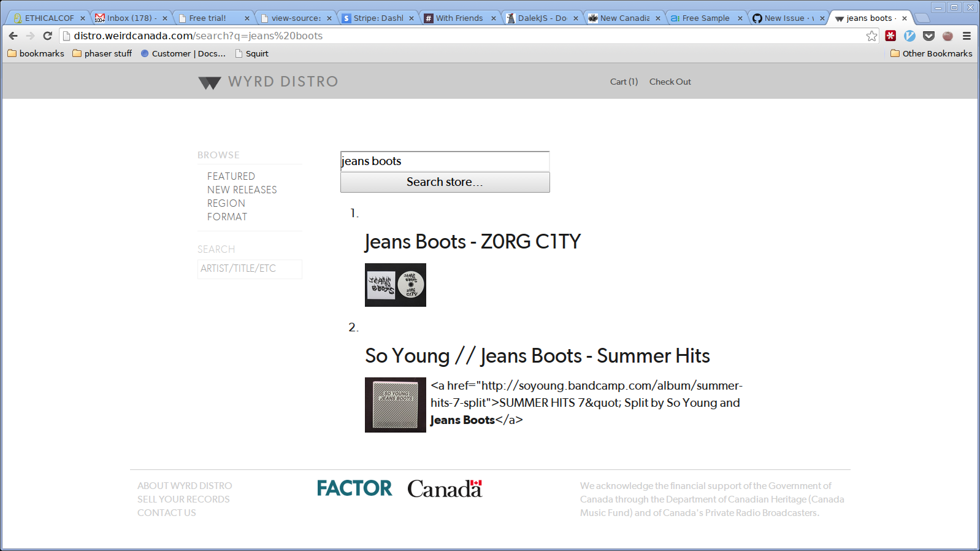The width and height of the screenshot is (980, 551).
Task: Browse by REGION
Action: point(226,203)
